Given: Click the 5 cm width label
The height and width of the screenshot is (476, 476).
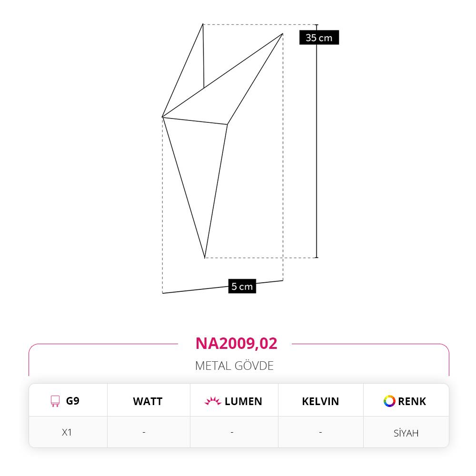Looking at the screenshot, I should (242, 286).
